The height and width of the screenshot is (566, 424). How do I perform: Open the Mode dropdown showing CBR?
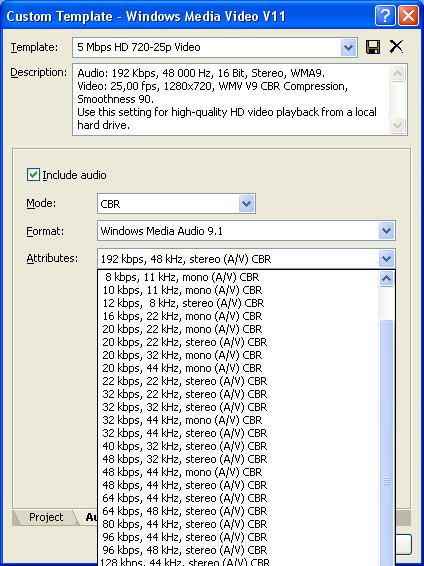(x=246, y=204)
